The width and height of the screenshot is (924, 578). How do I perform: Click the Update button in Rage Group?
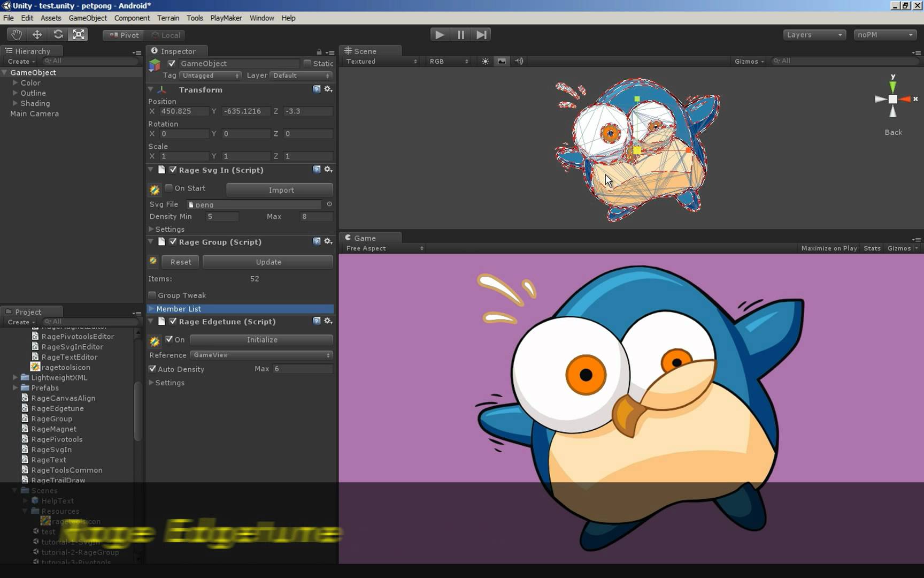click(x=268, y=262)
